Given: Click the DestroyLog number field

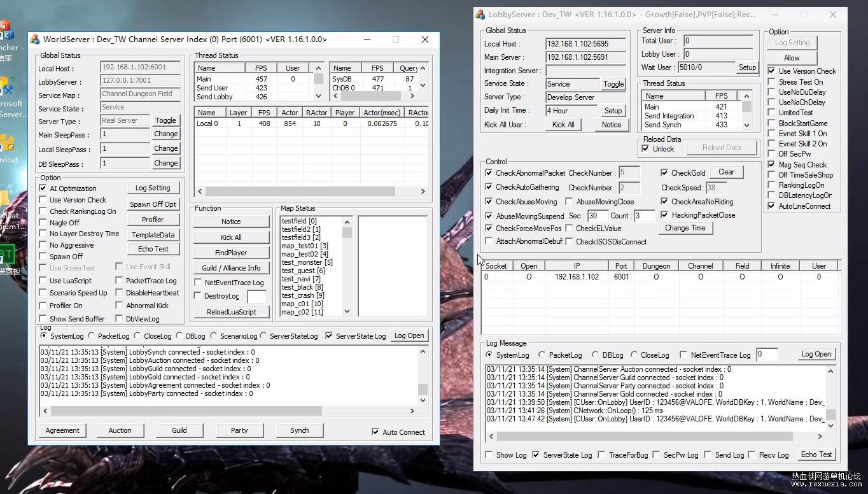Looking at the screenshot, I should coord(256,297).
